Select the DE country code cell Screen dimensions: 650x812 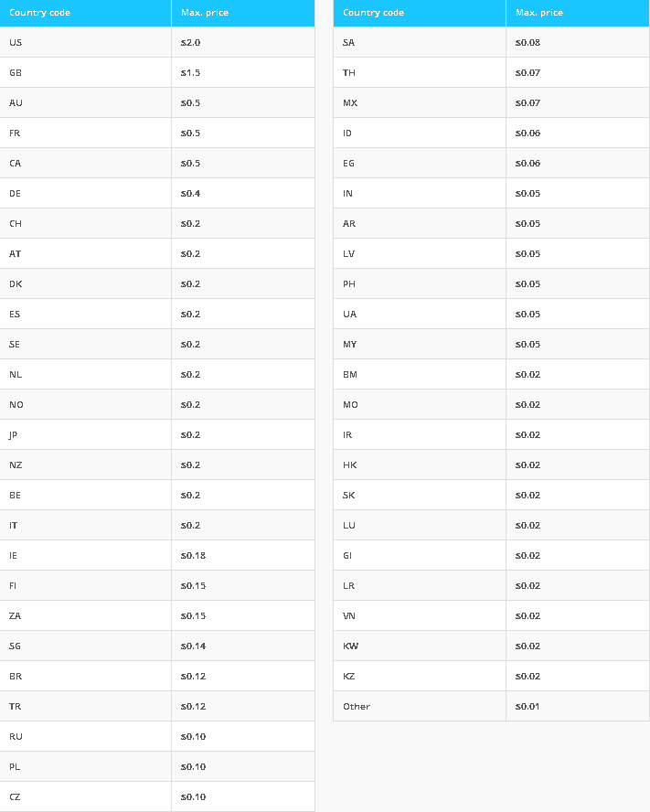85,193
